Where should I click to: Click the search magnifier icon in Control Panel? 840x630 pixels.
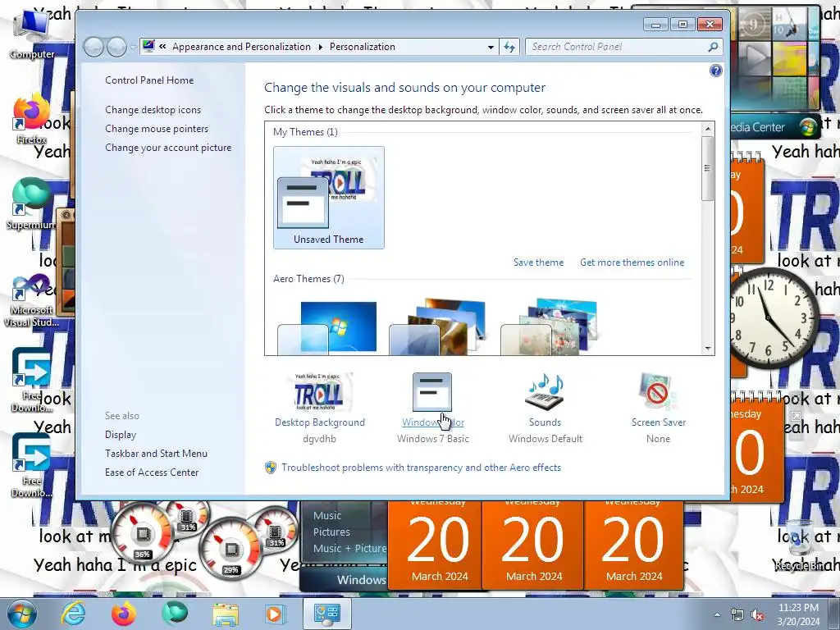tap(713, 47)
